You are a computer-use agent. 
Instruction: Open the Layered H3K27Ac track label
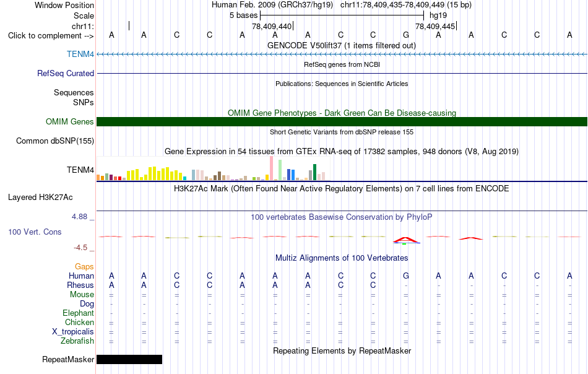[40, 198]
